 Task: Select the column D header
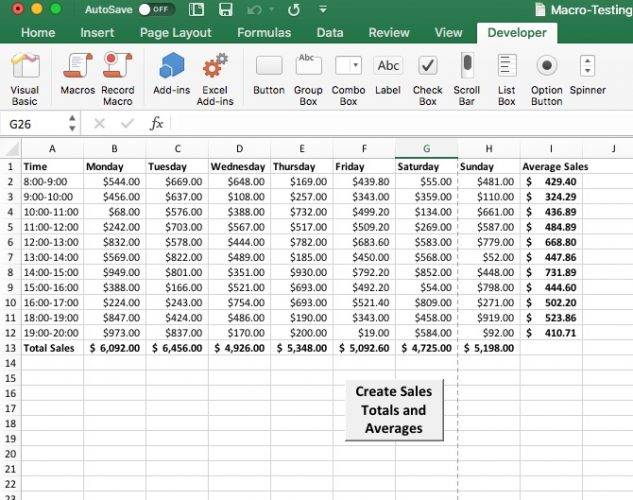point(239,149)
